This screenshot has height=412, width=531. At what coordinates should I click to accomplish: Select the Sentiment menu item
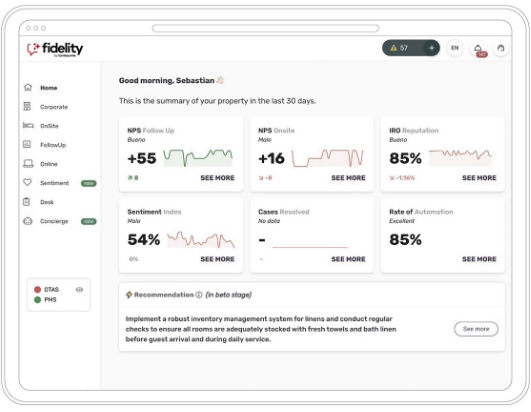point(54,183)
